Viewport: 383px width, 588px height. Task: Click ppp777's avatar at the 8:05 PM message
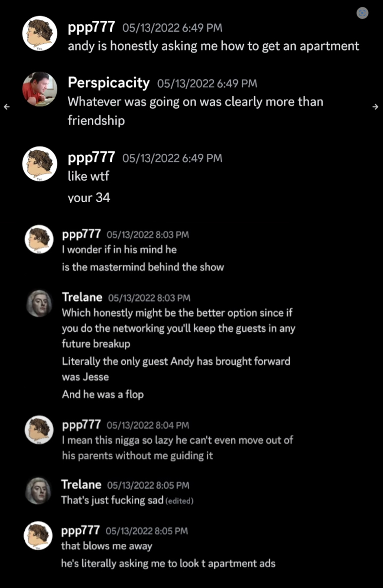(x=39, y=536)
